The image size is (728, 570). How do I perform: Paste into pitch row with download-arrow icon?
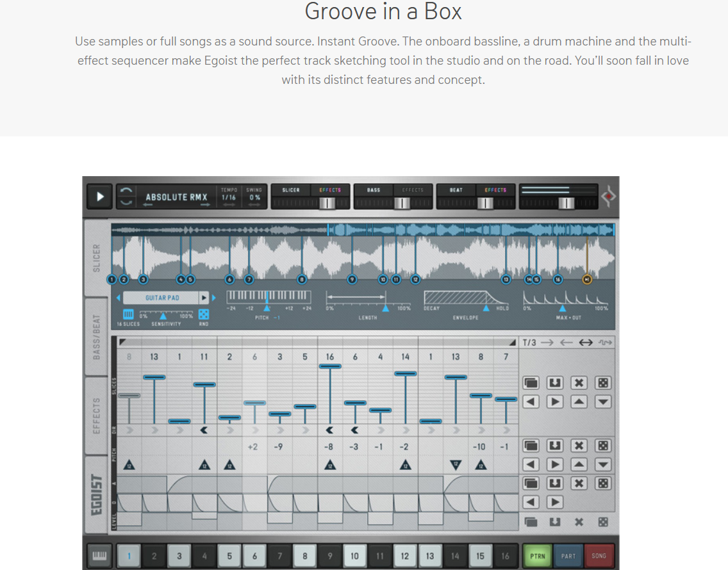pyautogui.click(x=555, y=446)
